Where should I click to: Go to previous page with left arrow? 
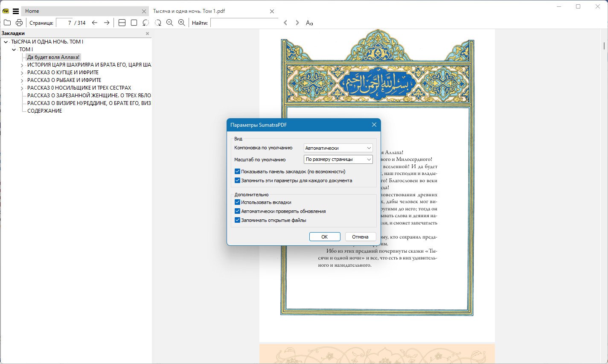(x=95, y=23)
